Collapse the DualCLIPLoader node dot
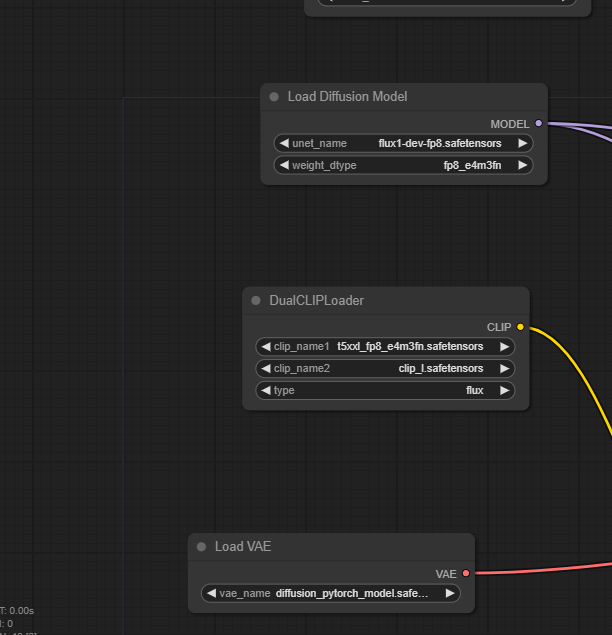Viewport: 612px width, 635px height. (x=256, y=300)
